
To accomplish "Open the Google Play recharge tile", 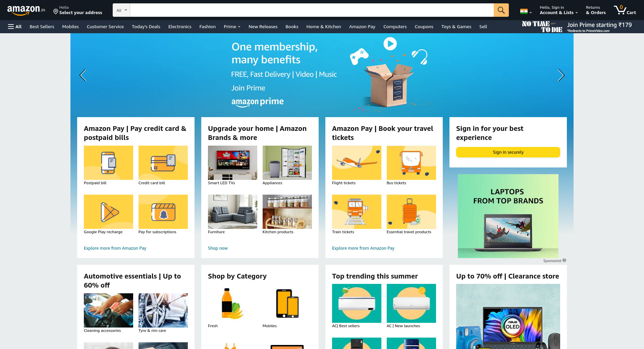I will (108, 212).
